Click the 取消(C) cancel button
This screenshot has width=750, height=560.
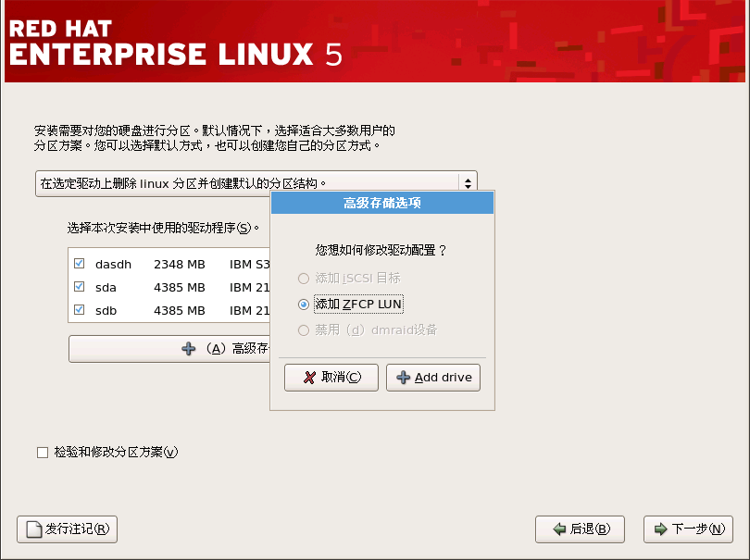(331, 378)
